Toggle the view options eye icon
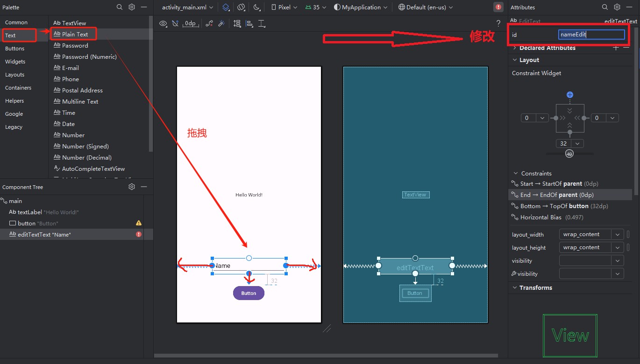Viewport: 640px width, 364px height. point(163,23)
